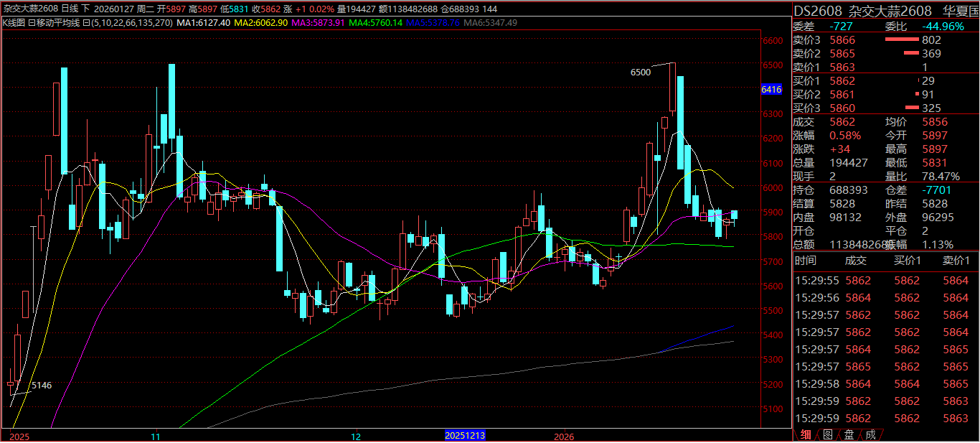Click the blue 6416 price cursor label

(x=771, y=90)
